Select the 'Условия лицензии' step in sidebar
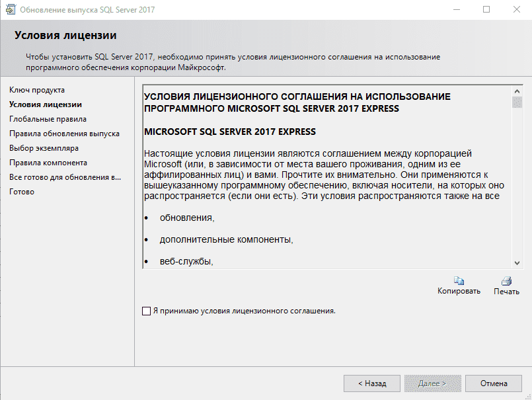 [46, 104]
